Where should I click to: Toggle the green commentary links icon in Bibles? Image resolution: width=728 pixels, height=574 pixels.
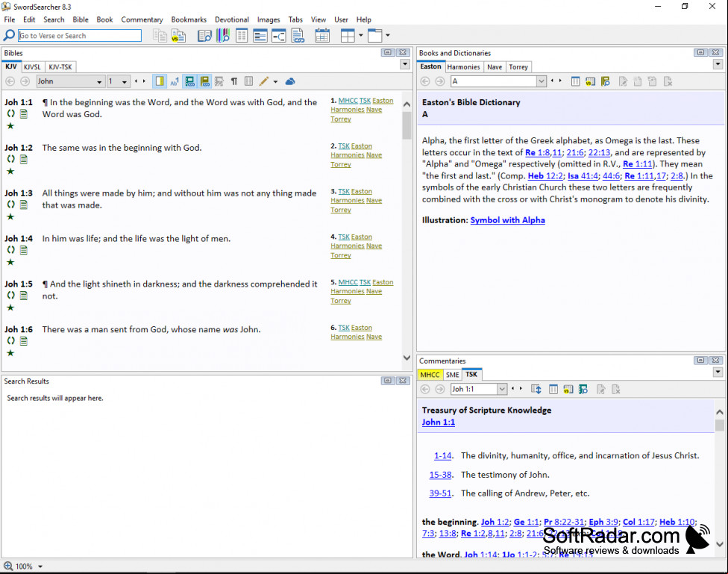point(189,82)
